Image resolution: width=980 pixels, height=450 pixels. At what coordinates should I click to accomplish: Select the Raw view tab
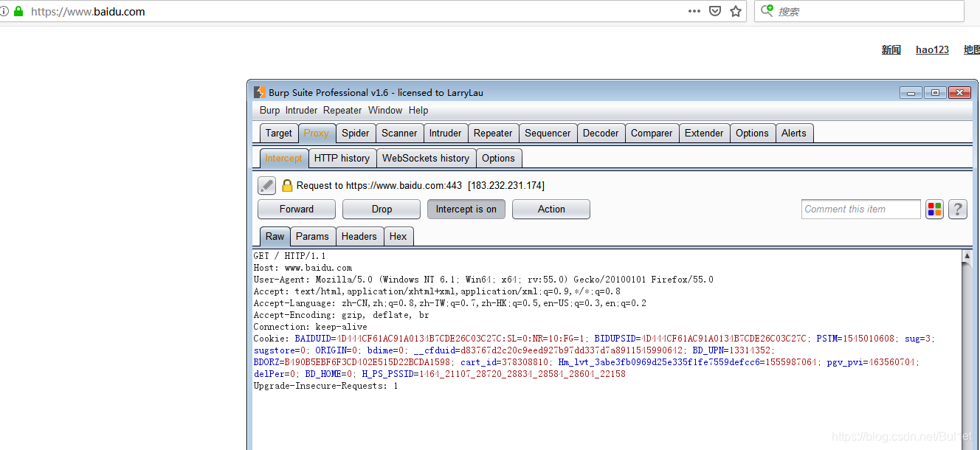275,237
